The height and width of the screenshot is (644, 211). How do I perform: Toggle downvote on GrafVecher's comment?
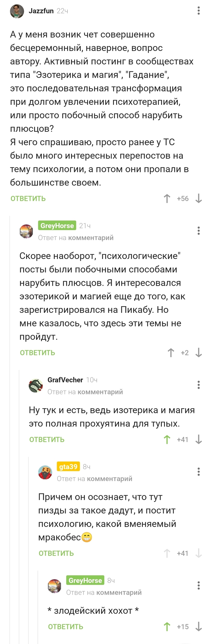click(199, 440)
